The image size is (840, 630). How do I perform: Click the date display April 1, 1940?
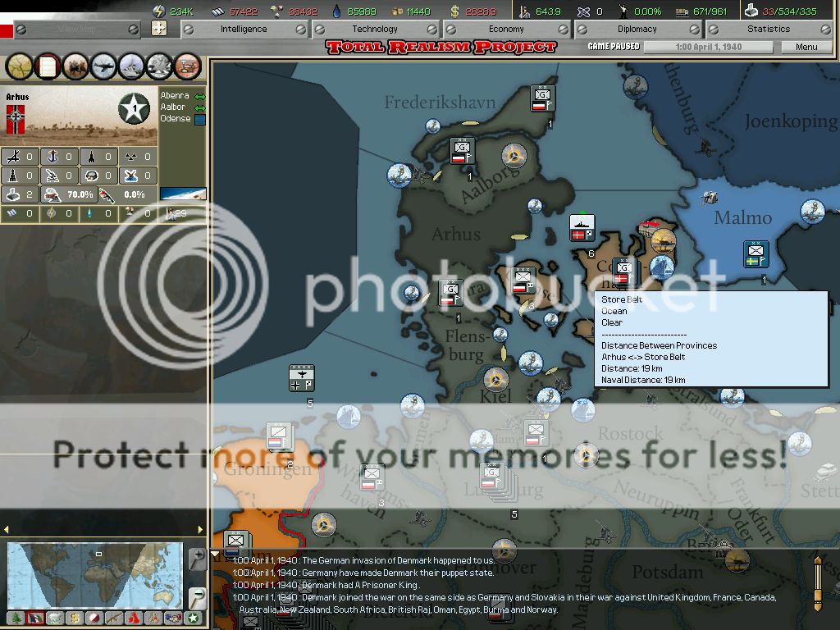[709, 47]
